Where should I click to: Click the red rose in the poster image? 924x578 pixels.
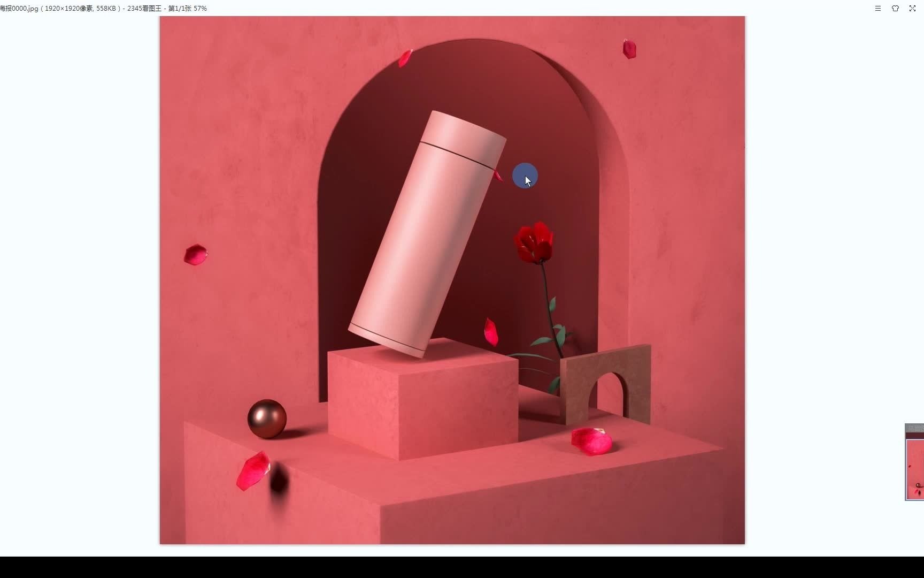click(x=535, y=241)
